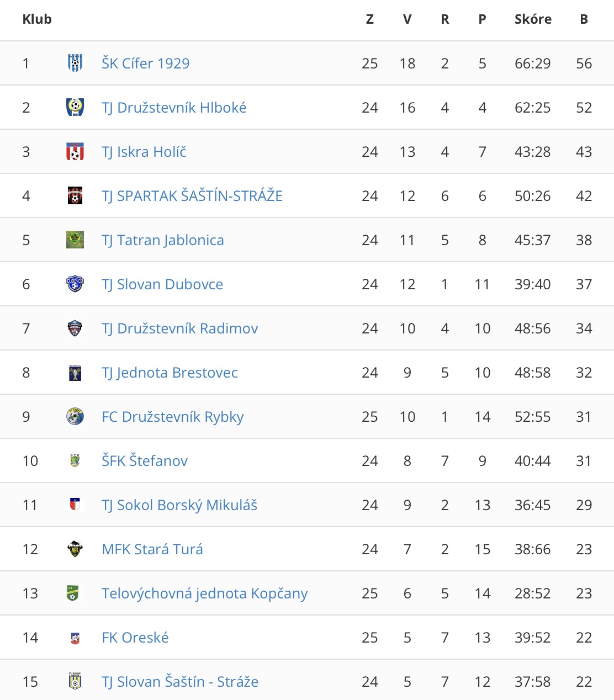Click the Klub column header
This screenshot has width=614, height=700.
(x=37, y=19)
